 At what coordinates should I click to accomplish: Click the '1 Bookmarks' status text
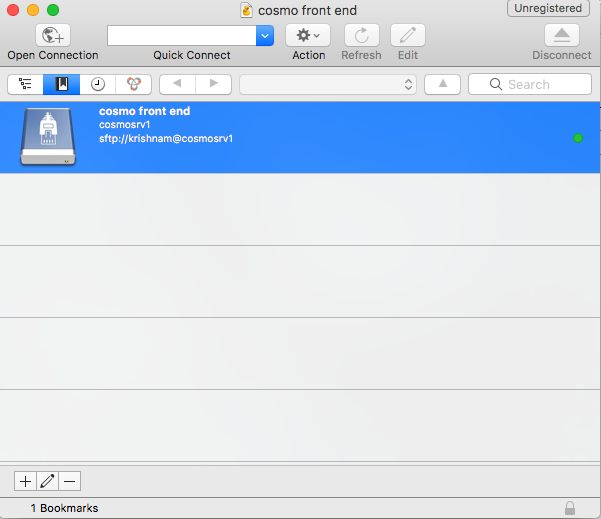(64, 508)
